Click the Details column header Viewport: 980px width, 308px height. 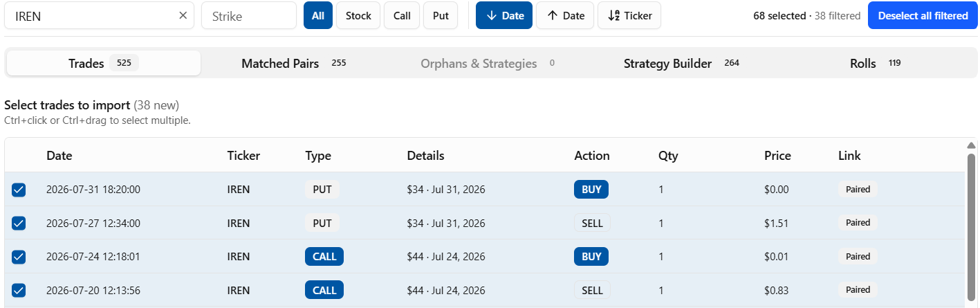[425, 156]
